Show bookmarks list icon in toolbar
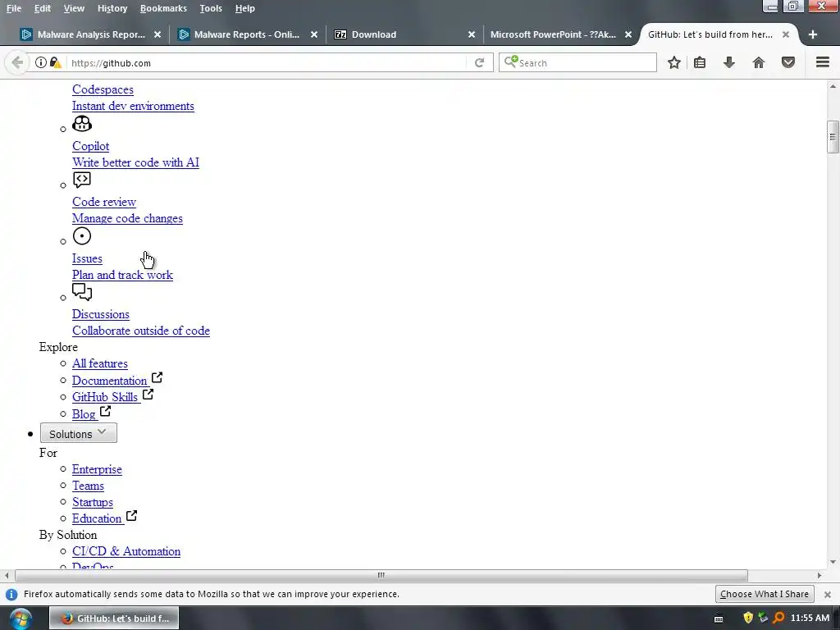The image size is (840, 630). click(x=700, y=62)
